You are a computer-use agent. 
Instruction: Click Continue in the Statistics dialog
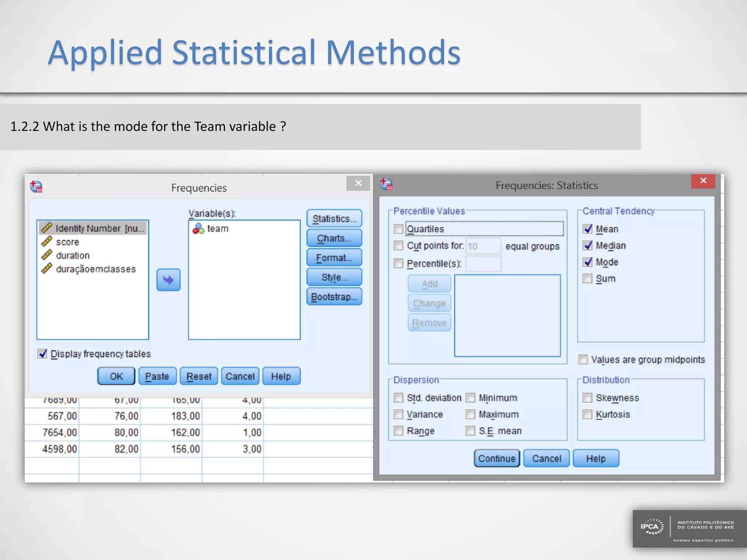497,458
